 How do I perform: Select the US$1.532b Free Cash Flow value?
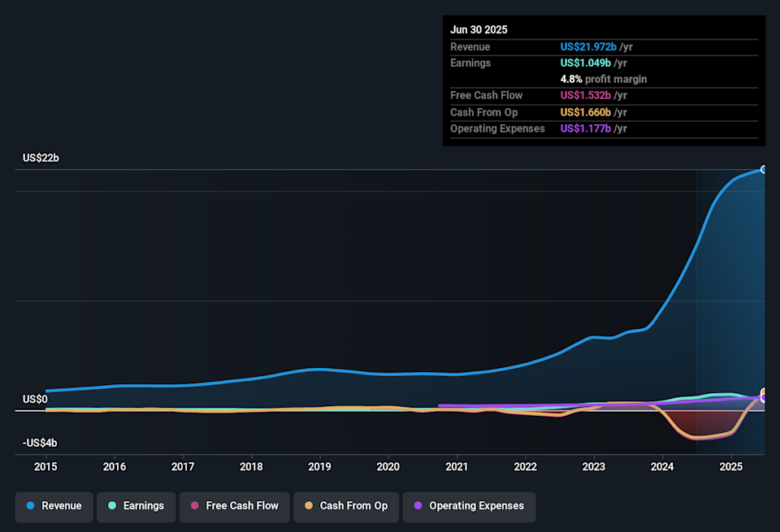[x=587, y=96]
